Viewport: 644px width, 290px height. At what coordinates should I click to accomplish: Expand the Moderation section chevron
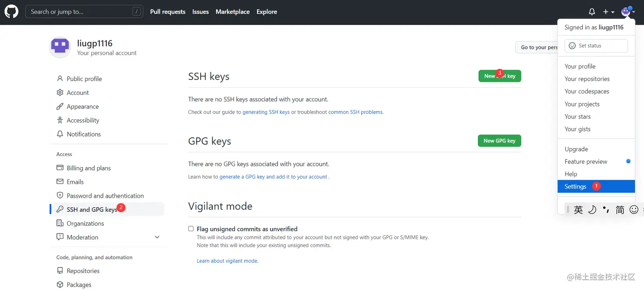pos(157,237)
